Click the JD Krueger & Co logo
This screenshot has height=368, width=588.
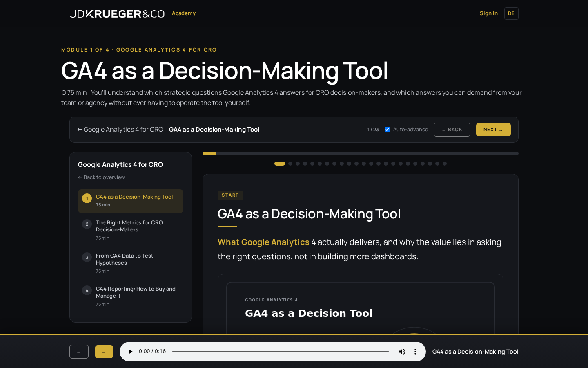(117, 14)
